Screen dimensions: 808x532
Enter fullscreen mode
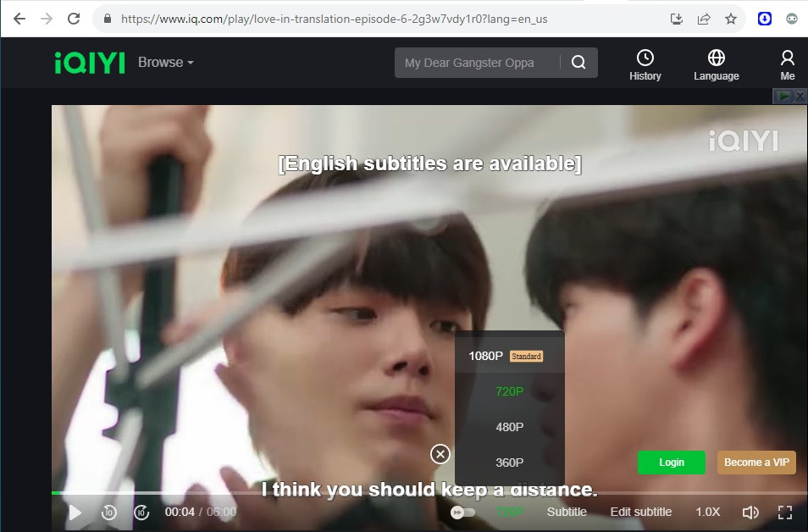click(x=785, y=512)
